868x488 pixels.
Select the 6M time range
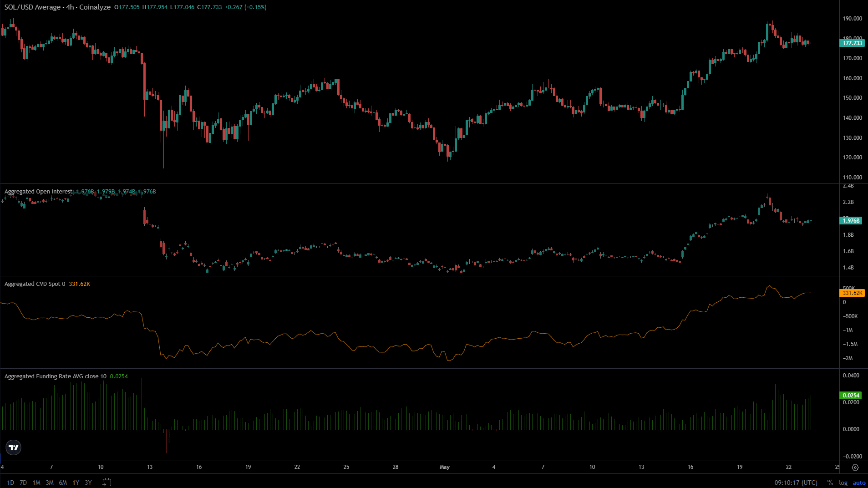(63, 483)
